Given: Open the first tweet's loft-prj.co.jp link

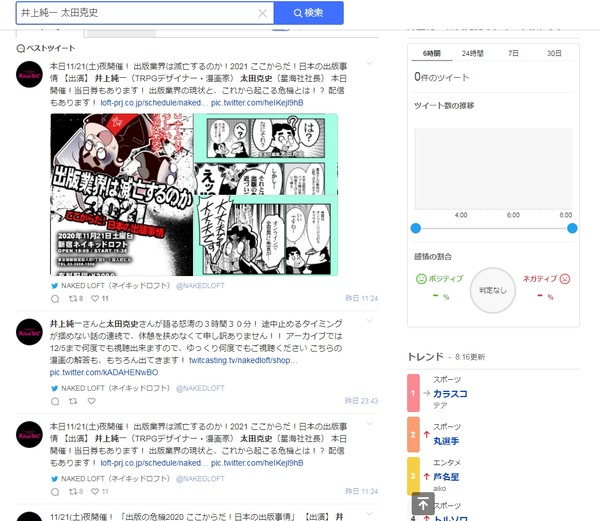Looking at the screenshot, I should pyautogui.click(x=154, y=103).
